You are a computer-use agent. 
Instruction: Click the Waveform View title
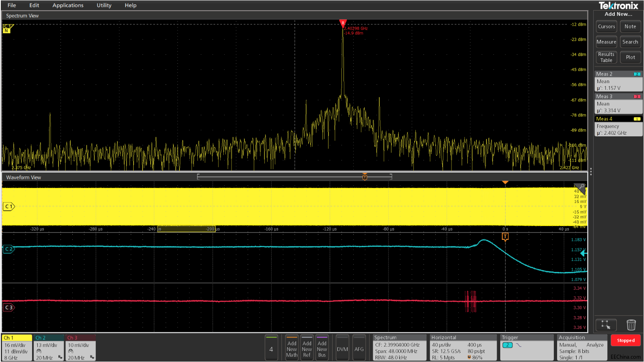point(24,177)
